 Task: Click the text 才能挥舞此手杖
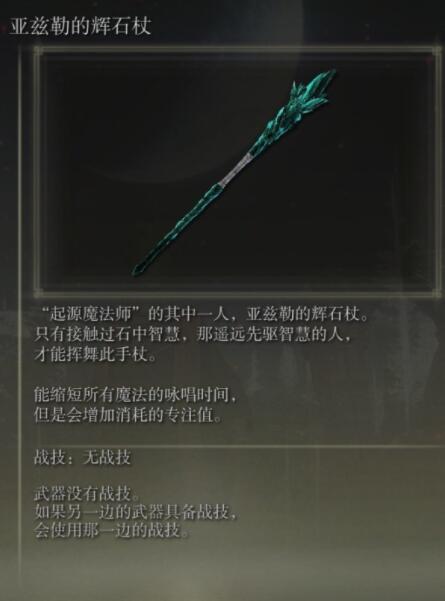[95, 355]
